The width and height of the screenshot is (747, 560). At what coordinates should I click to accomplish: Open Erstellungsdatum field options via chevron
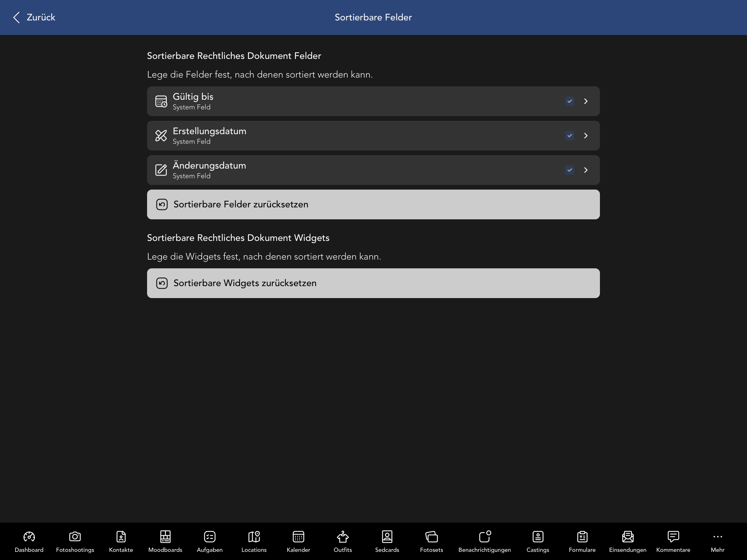pyautogui.click(x=586, y=135)
